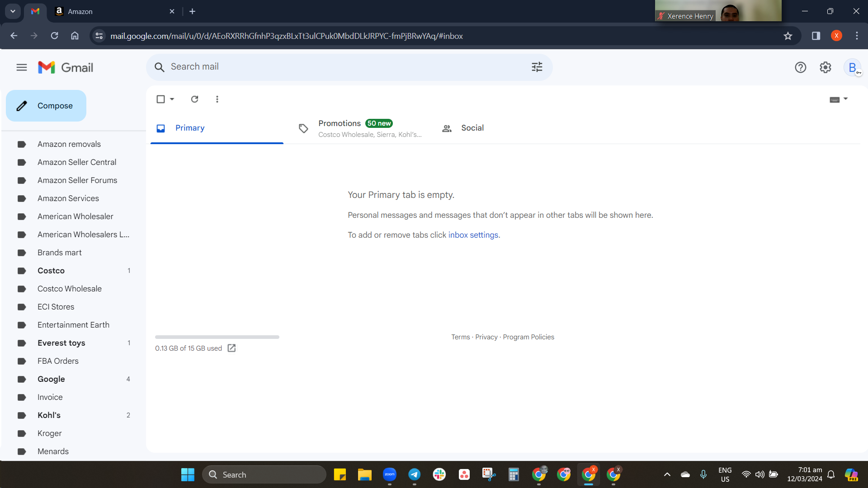Expand the select messages dropdown arrow

tap(172, 99)
